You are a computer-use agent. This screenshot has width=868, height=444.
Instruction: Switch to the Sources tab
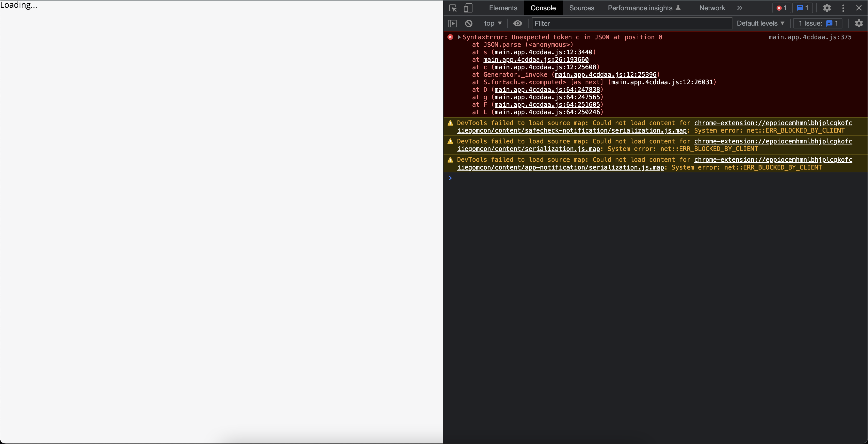581,8
